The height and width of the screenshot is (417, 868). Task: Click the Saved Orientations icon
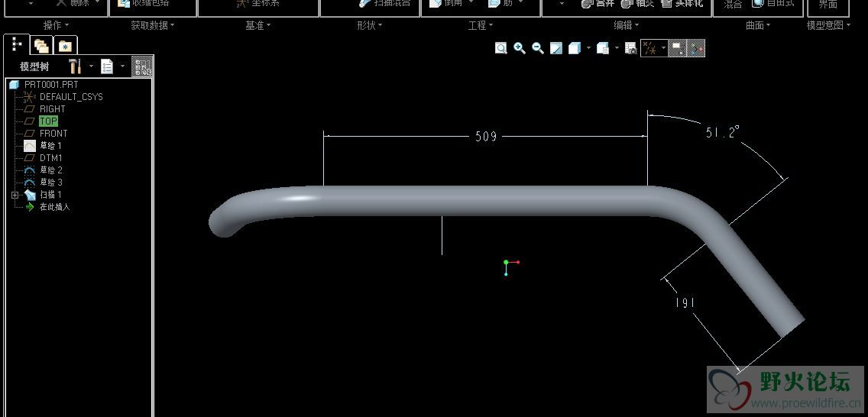tap(603, 49)
